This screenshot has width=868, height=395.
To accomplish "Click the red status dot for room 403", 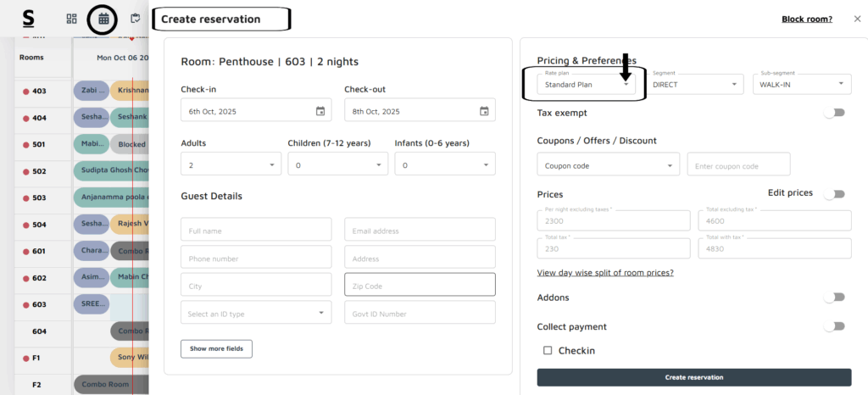I will [x=26, y=91].
